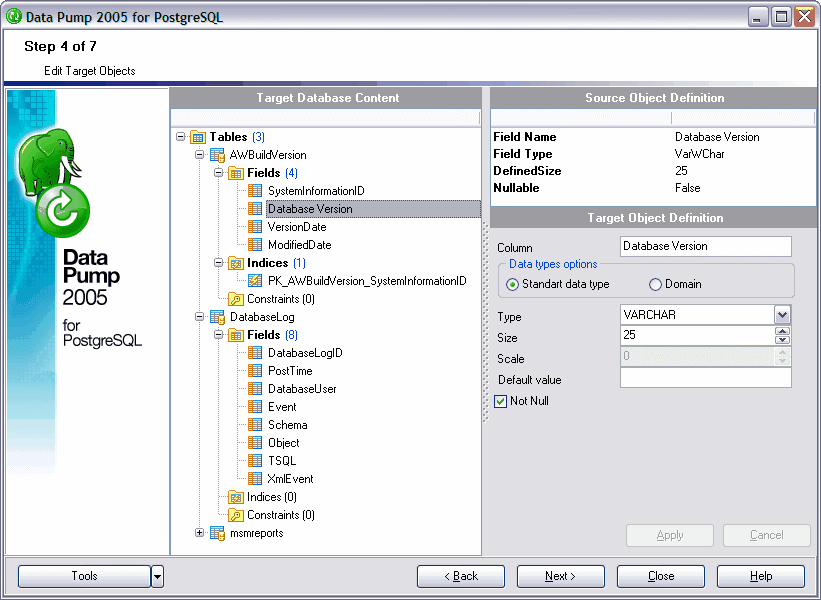The image size is (821, 600).
Task: Click the Cancel button
Action: [767, 535]
